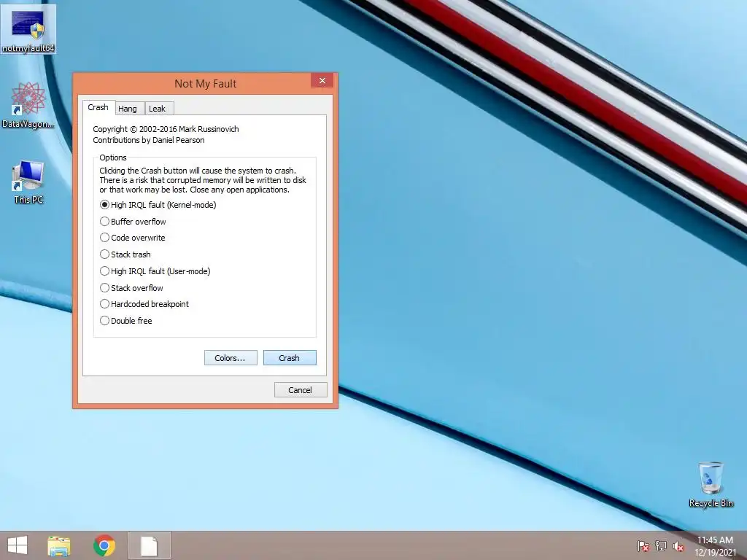Select High IRQL fault (Kernel-mode) option

point(158,205)
